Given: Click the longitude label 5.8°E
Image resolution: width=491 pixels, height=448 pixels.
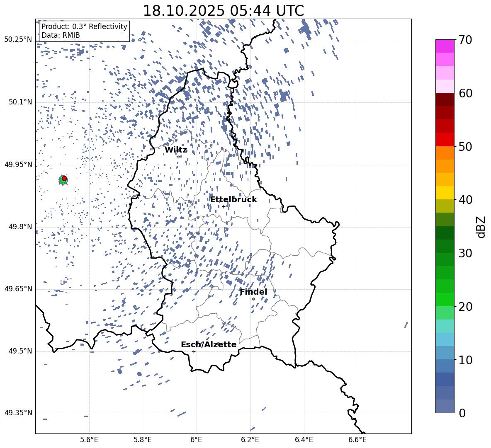Looking at the screenshot, I should click(x=143, y=440).
